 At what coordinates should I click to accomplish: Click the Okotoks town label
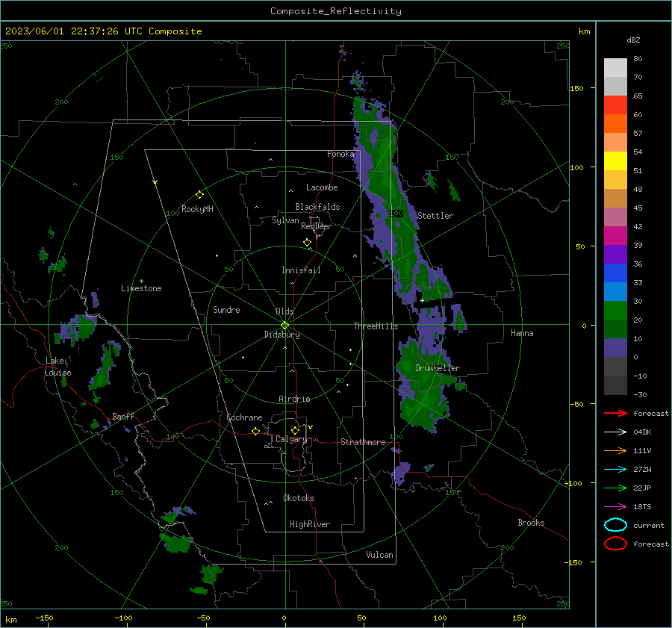click(299, 498)
